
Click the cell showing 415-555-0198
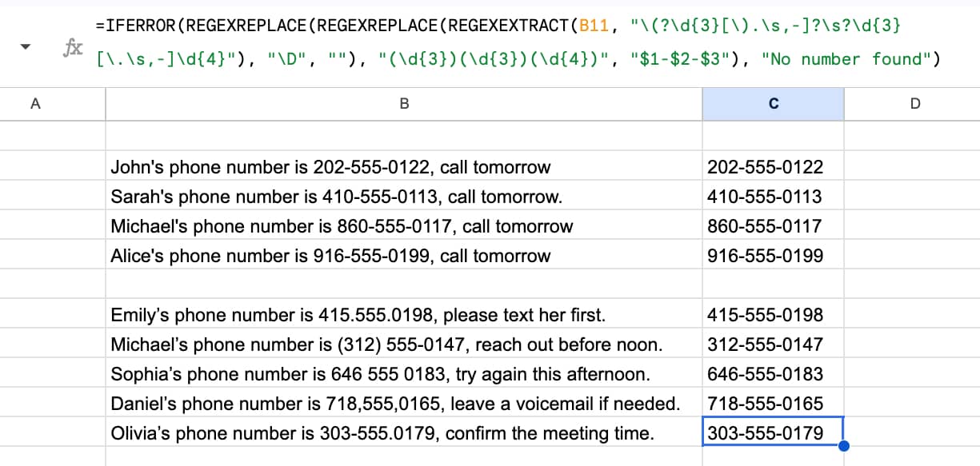(x=765, y=315)
